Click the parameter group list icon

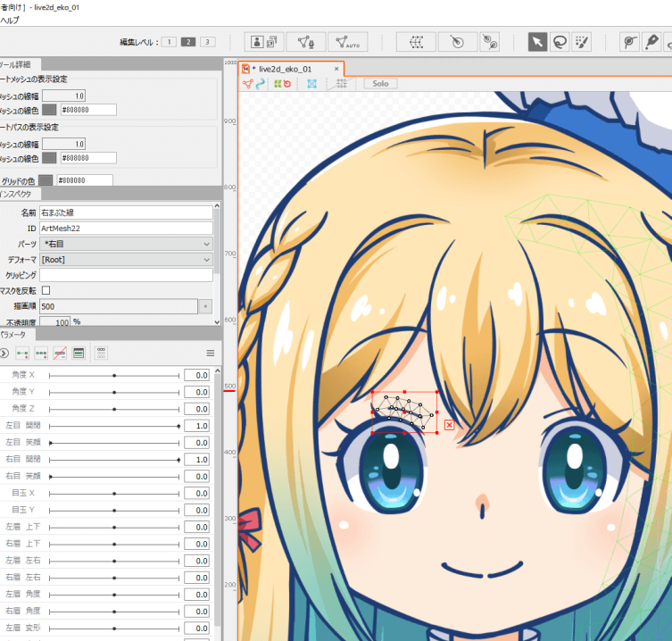(x=101, y=354)
